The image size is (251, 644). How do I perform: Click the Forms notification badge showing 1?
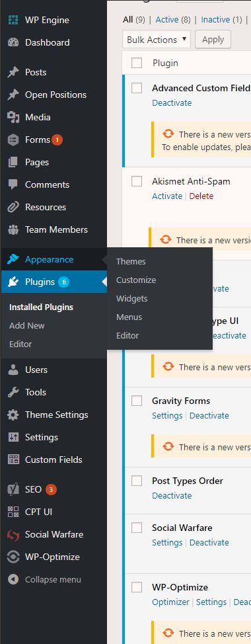tap(57, 140)
